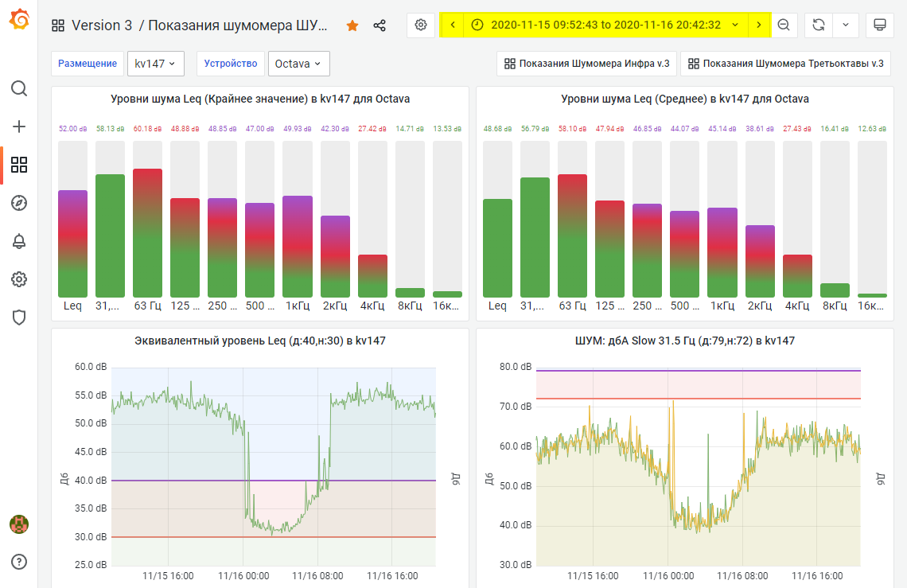Click the Grafana logo home icon
Screen dimensions: 907x588
pyautogui.click(x=19, y=20)
